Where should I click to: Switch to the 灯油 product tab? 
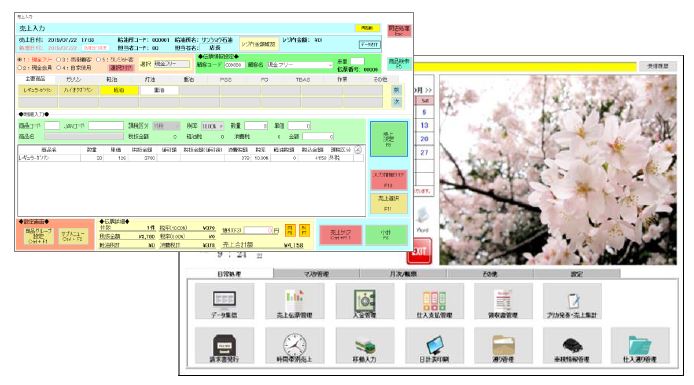point(150,79)
